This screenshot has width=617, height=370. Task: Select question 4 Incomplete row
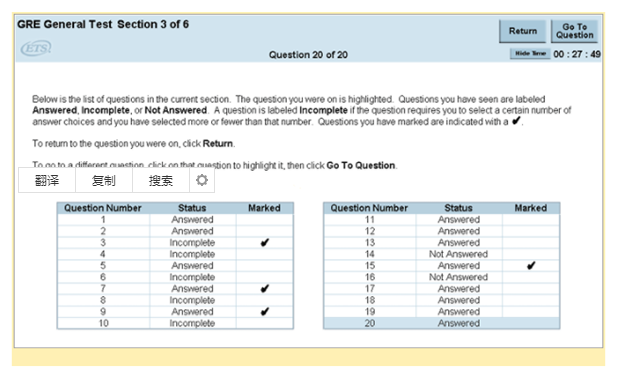point(175,254)
